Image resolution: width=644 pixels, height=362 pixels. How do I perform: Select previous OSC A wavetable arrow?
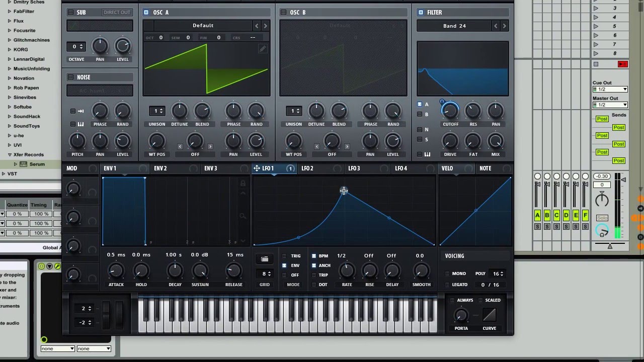(x=257, y=26)
